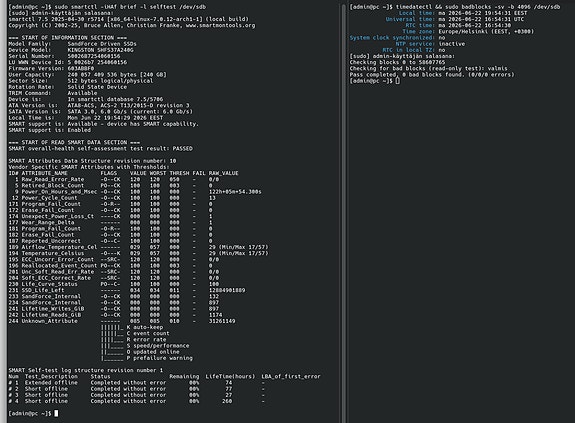Click the Lifetime_Reads_GiB raw value 1174
575x423 pixels.
pyautogui.click(x=215, y=315)
